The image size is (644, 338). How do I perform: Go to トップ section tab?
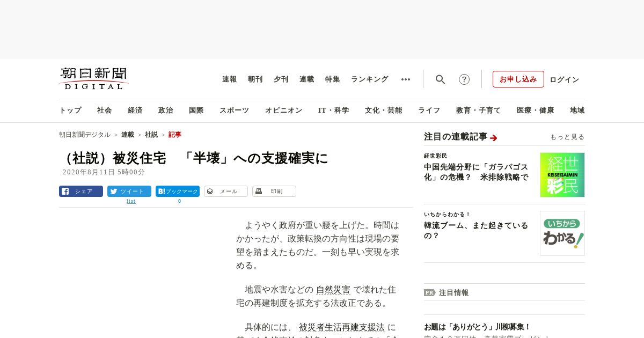tap(70, 111)
